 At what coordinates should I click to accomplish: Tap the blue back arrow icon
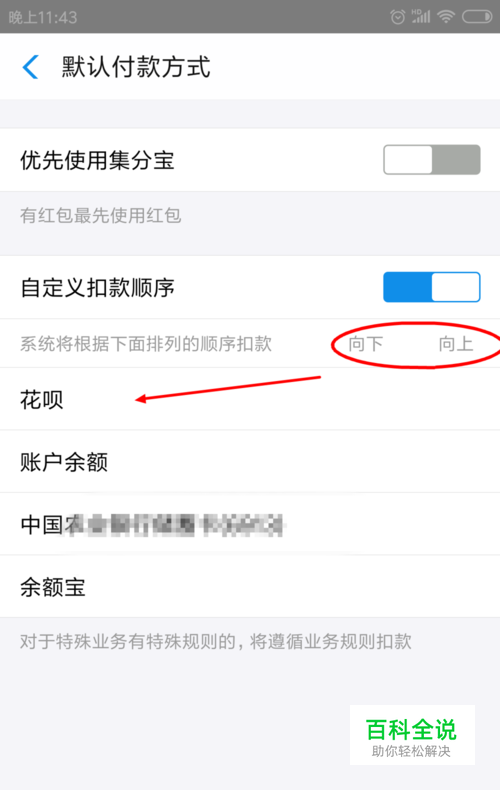pos(30,67)
